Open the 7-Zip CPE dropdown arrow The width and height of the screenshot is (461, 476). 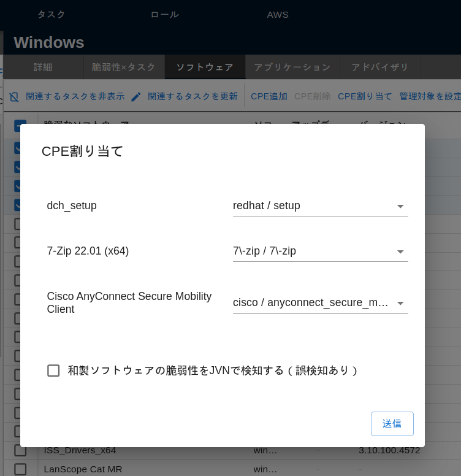[x=400, y=251]
